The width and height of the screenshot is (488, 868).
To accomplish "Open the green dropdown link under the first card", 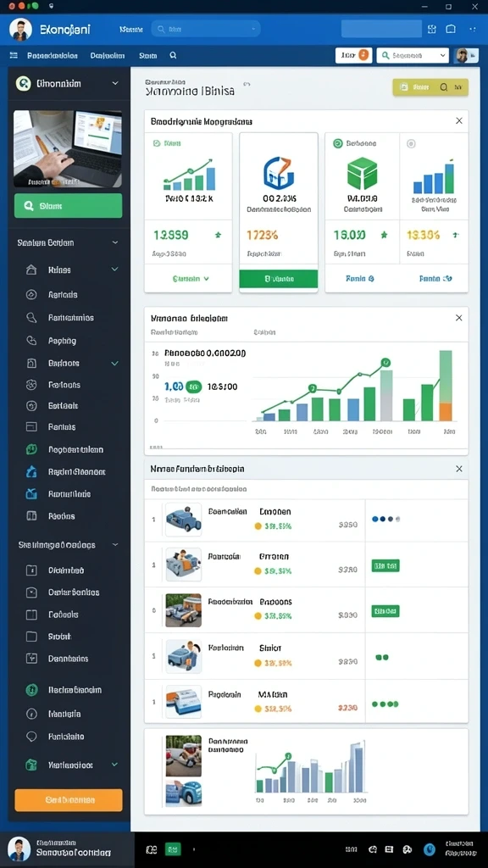I will point(191,278).
